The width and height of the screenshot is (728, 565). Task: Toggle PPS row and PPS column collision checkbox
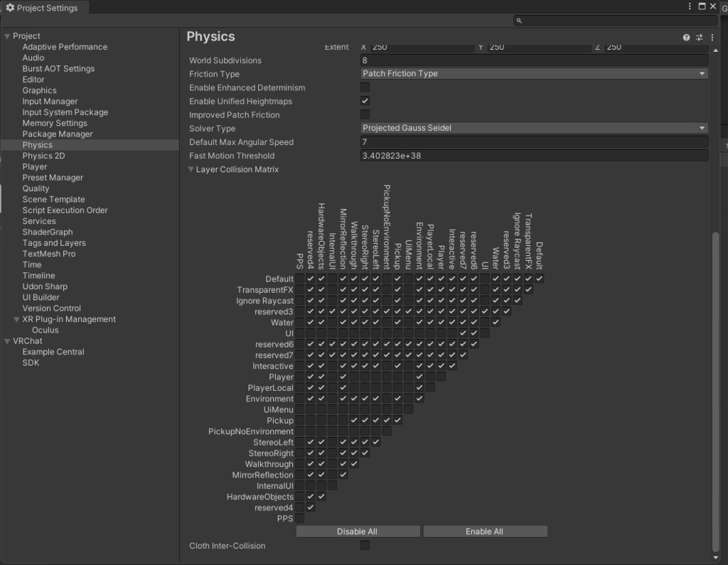pos(299,518)
